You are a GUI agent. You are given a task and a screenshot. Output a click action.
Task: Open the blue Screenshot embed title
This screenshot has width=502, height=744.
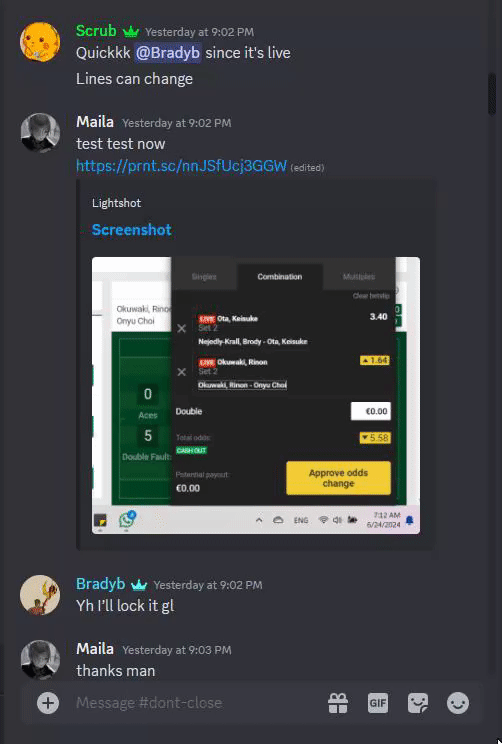click(131, 230)
